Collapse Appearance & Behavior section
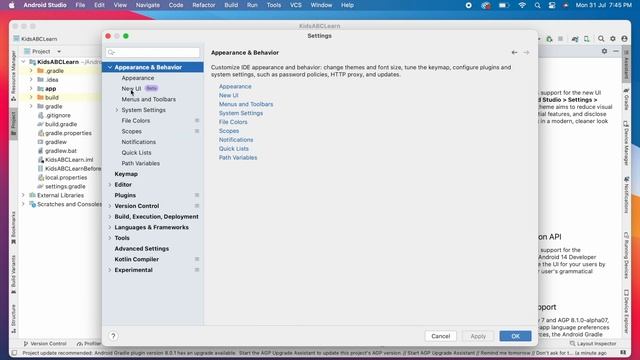Viewport: 640px width, 360px height. (x=110, y=67)
